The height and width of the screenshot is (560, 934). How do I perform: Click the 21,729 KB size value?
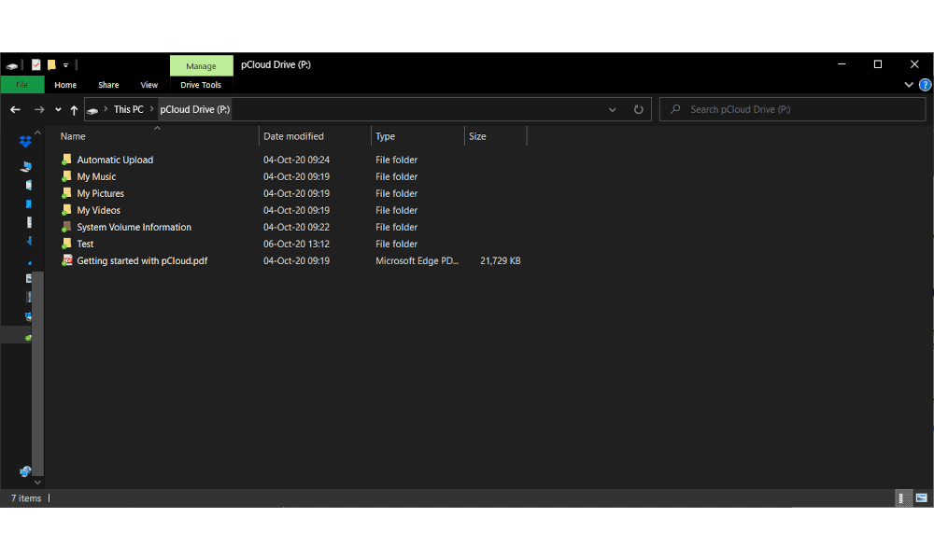501,260
